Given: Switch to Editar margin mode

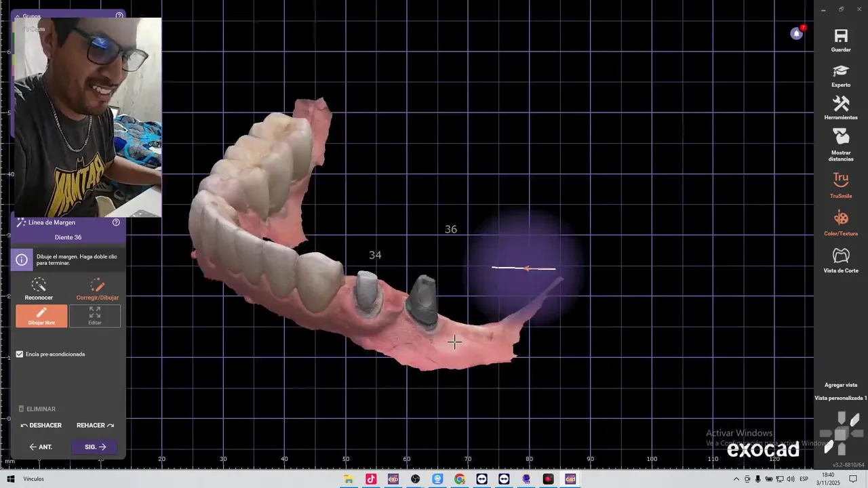Looking at the screenshot, I should [x=95, y=316].
